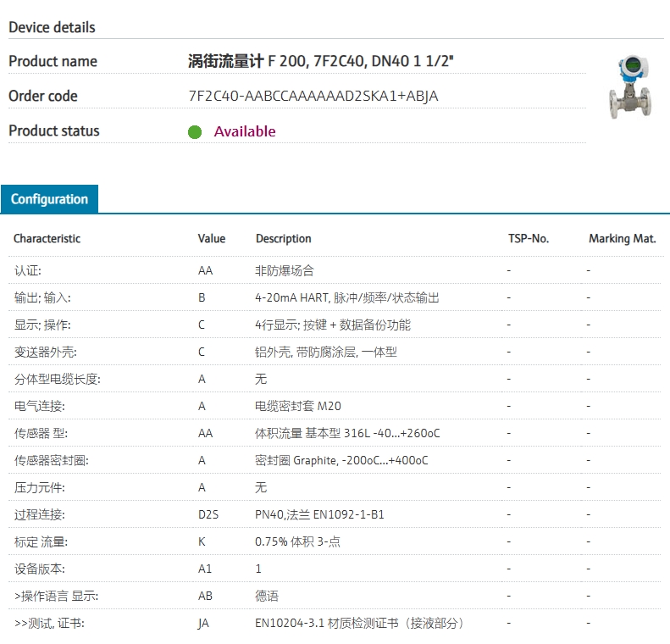Select the >>测试, 证书 row label

[49, 623]
